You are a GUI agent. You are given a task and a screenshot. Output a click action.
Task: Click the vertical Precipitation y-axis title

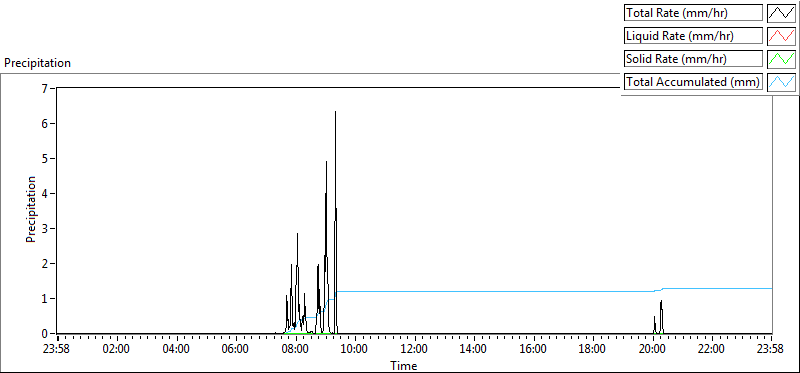(31, 209)
